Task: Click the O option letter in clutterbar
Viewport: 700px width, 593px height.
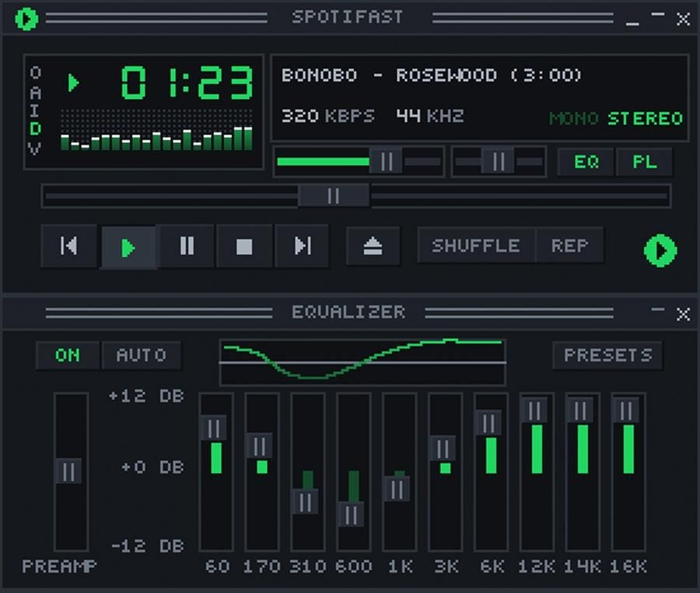Action: 35,72
